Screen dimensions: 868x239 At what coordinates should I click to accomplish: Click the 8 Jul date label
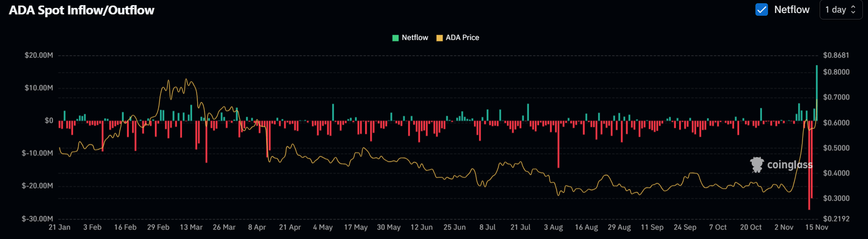(488, 227)
